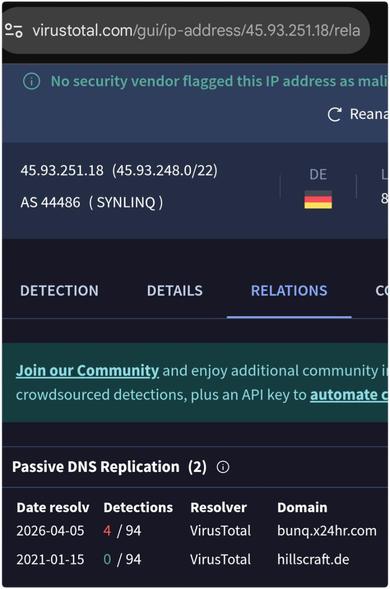This screenshot has height=589, width=390.
Task: Select the 2021-01-15 date cell
Action: pyautogui.click(x=50, y=559)
